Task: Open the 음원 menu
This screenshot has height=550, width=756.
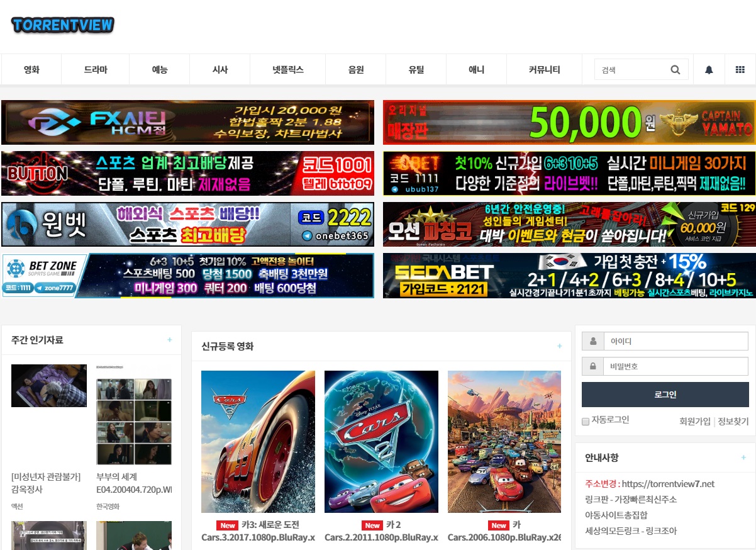Action: click(x=356, y=70)
